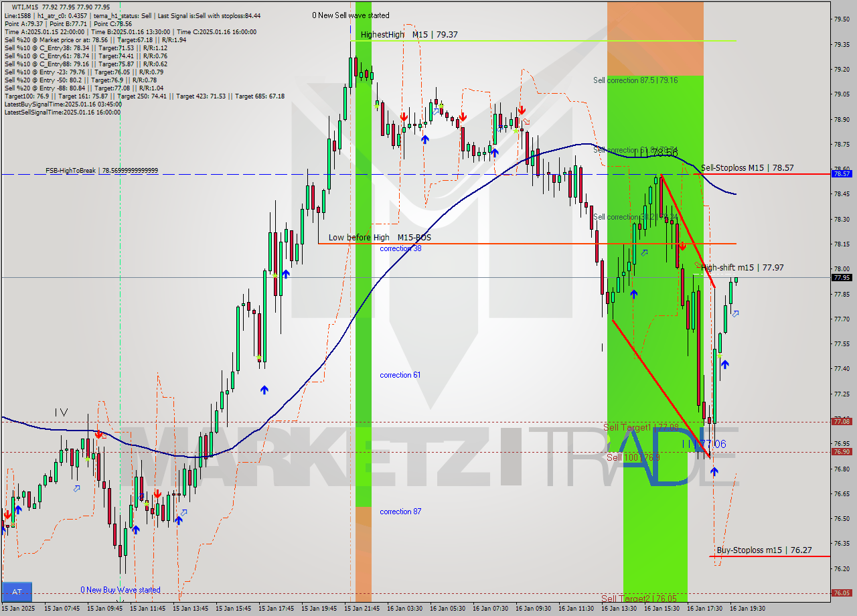Select 'Sell correction 87.5 | 79.16' label
The image size is (857, 616).
point(635,80)
